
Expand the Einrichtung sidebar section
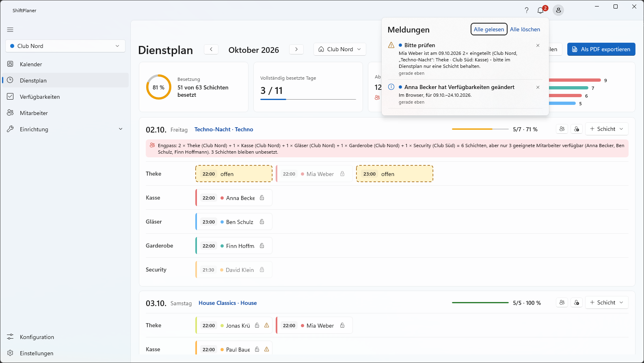click(65, 129)
